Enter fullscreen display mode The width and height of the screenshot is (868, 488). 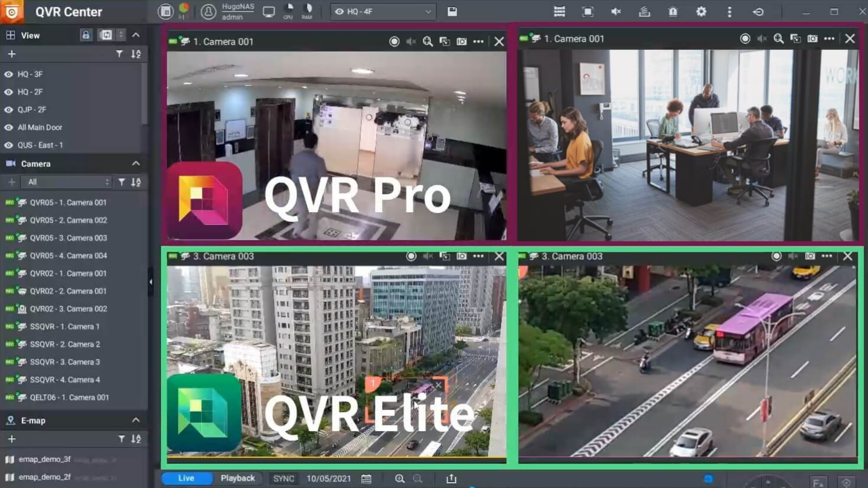(x=588, y=12)
